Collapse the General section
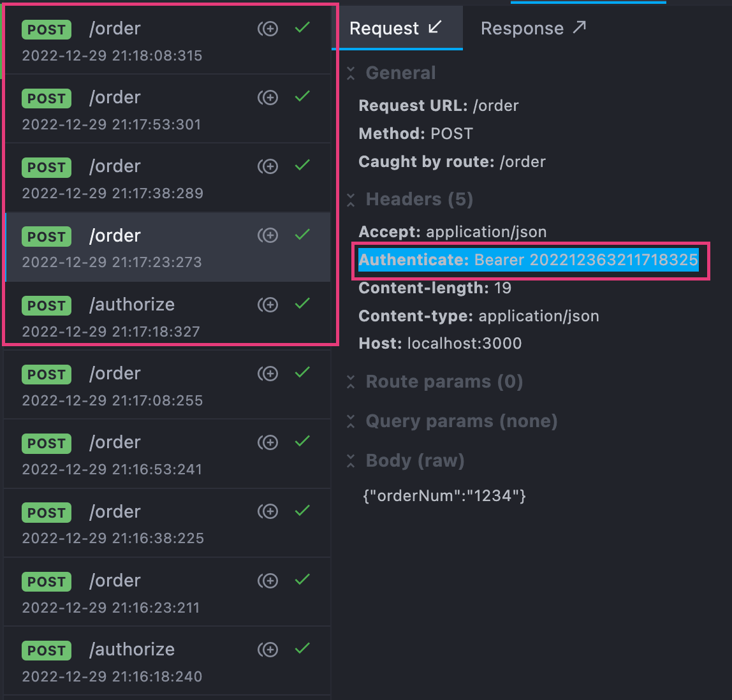 pos(351,73)
